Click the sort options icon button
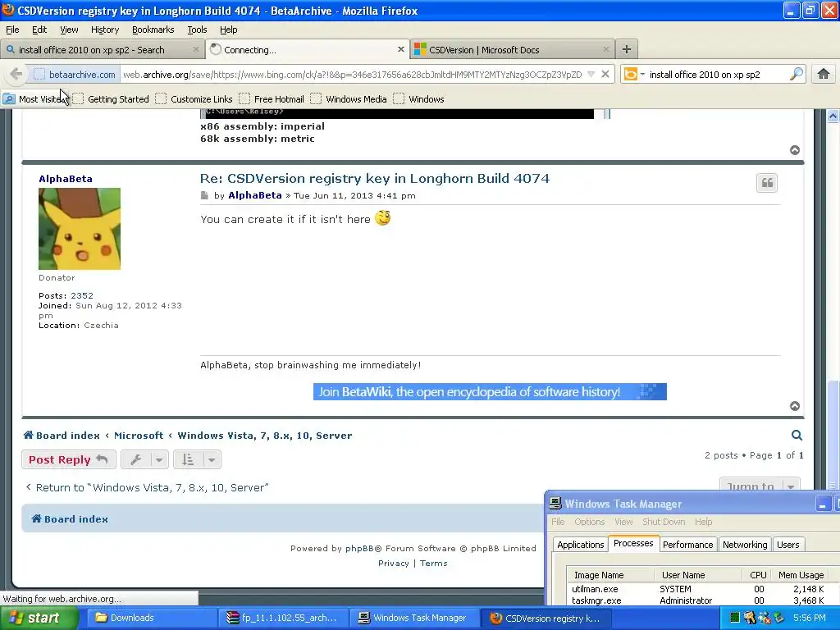 point(188,459)
